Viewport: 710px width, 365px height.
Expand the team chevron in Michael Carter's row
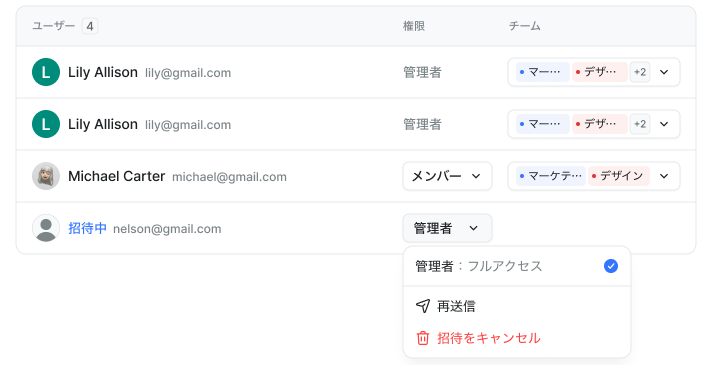pos(664,176)
